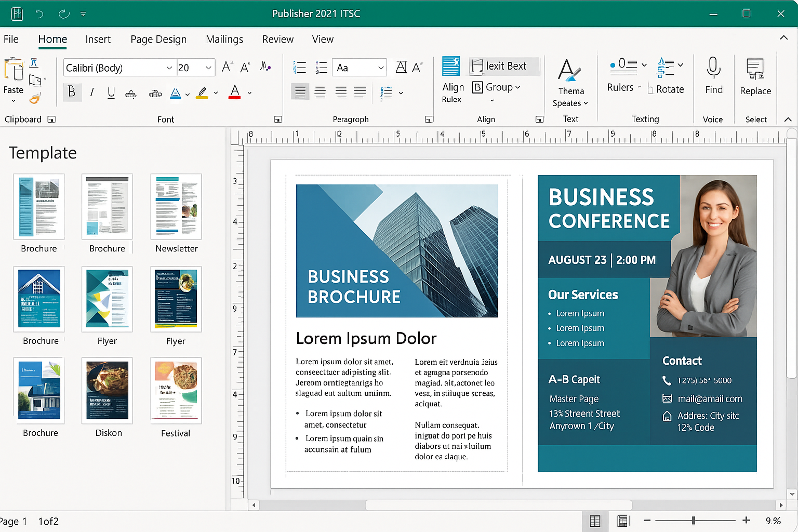The height and width of the screenshot is (532, 798).
Task: Toggle Underline formatting button
Action: [x=111, y=92]
